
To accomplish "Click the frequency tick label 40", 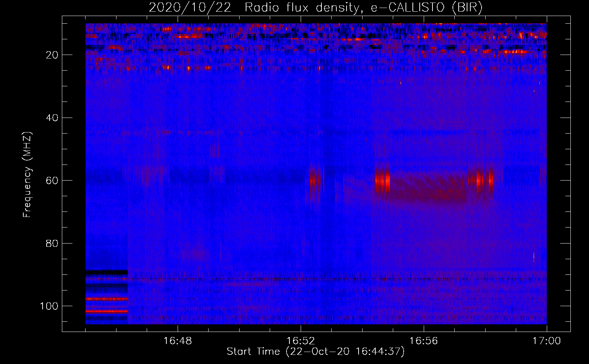I will 52,118.
